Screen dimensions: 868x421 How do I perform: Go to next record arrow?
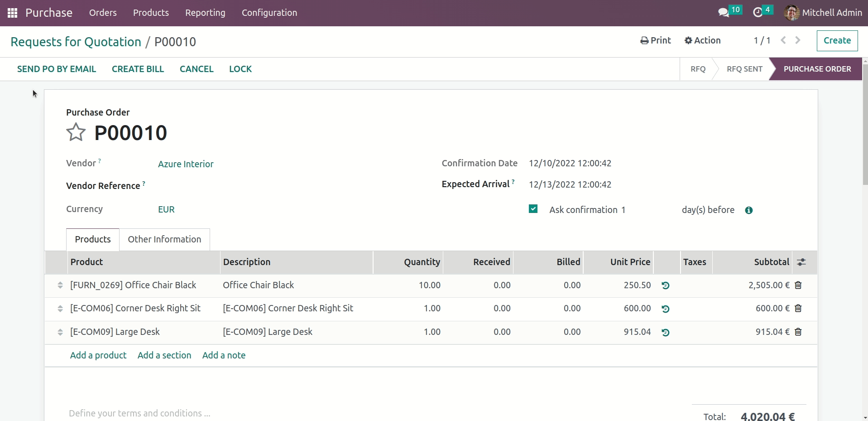coord(798,40)
